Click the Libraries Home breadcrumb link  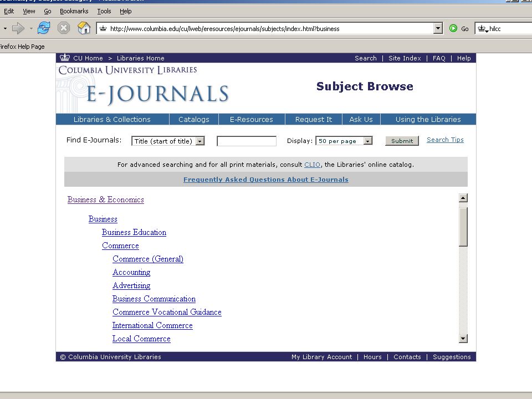click(140, 58)
